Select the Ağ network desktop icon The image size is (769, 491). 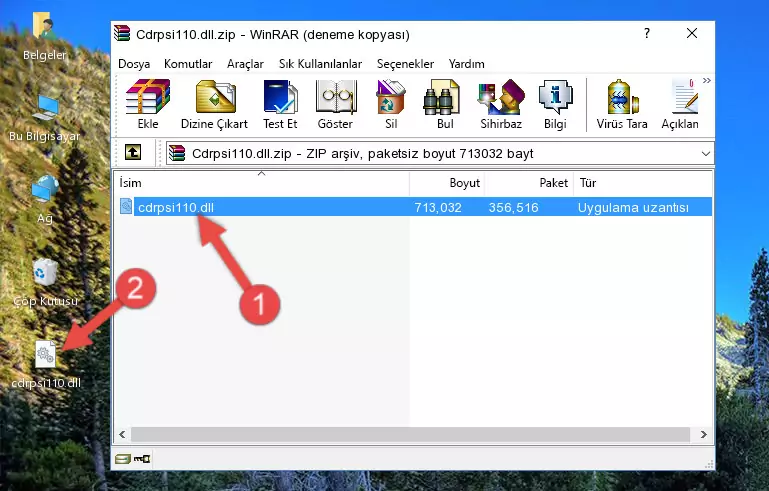tap(45, 200)
